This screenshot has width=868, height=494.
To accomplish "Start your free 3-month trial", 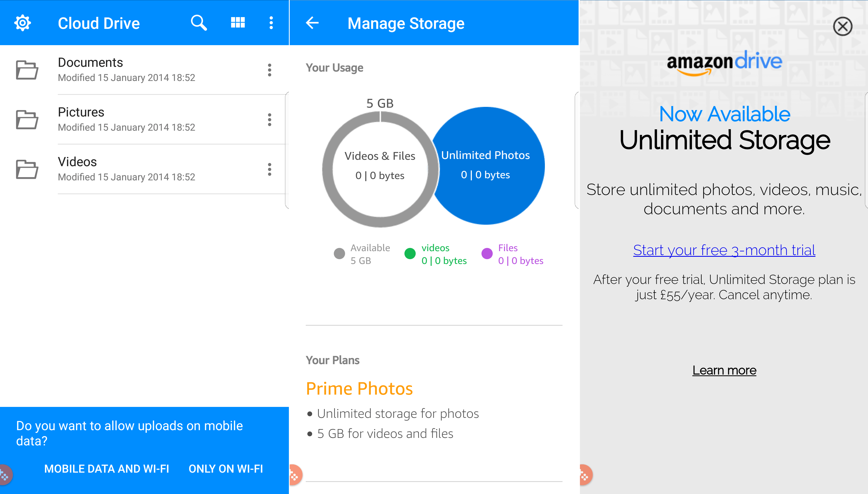I will (x=724, y=250).
